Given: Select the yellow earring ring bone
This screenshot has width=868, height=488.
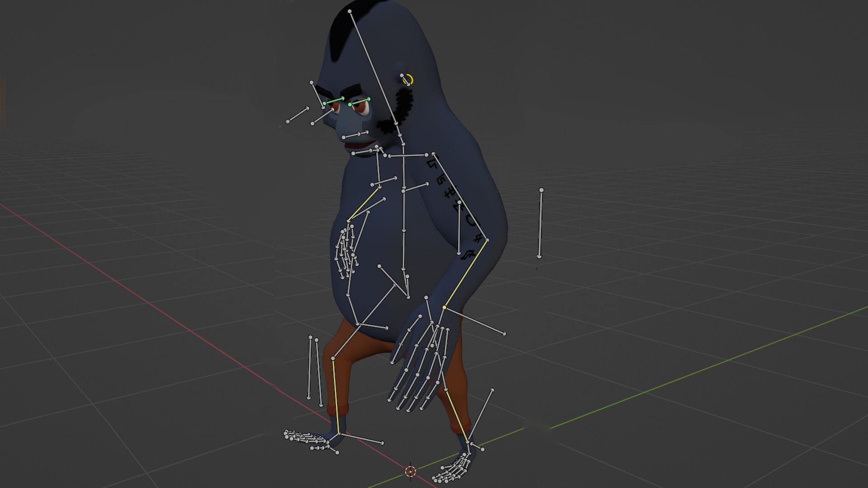Looking at the screenshot, I should pyautogui.click(x=408, y=80).
